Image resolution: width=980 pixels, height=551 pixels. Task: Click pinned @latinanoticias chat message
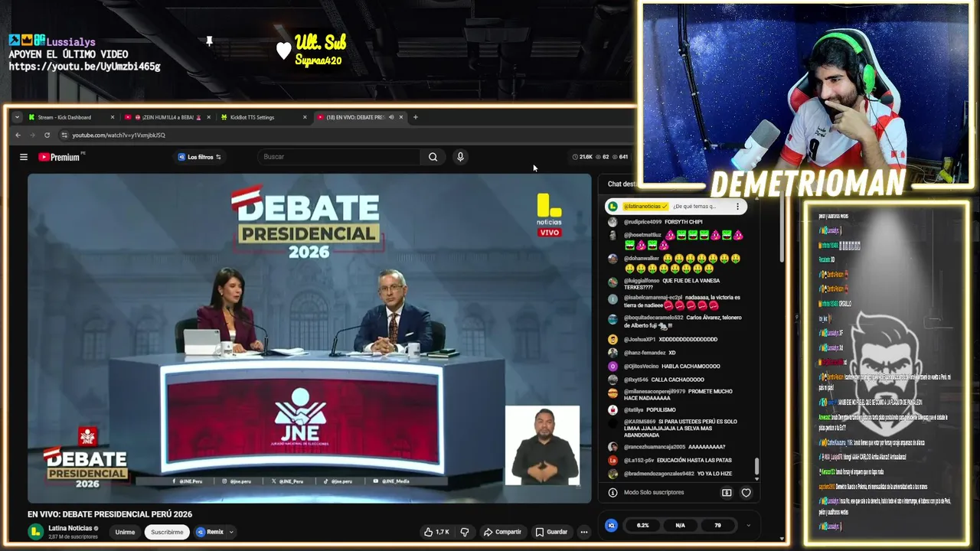675,207
